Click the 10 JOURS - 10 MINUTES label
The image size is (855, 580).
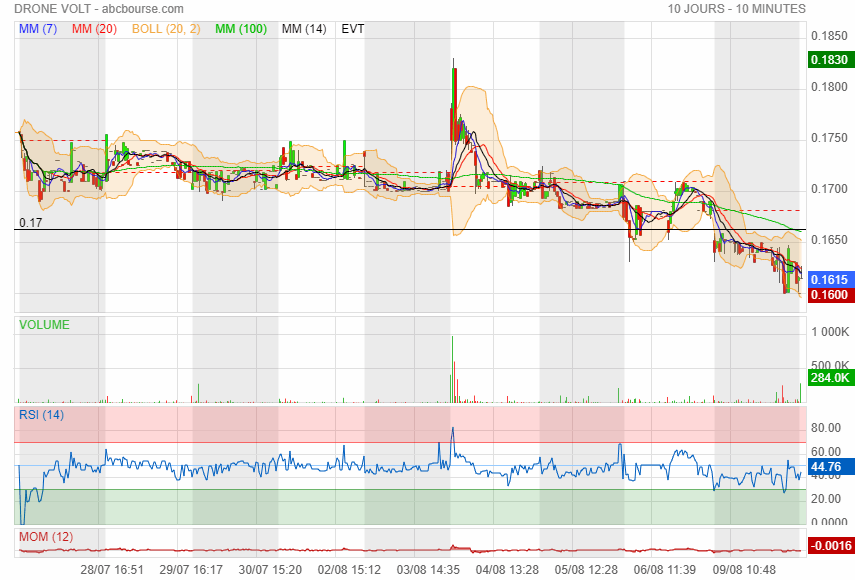[737, 9]
